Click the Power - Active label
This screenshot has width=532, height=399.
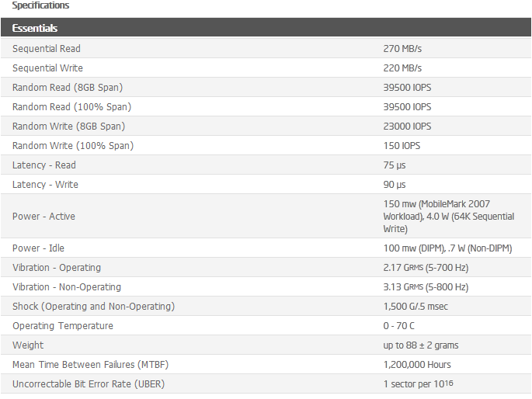(x=43, y=217)
